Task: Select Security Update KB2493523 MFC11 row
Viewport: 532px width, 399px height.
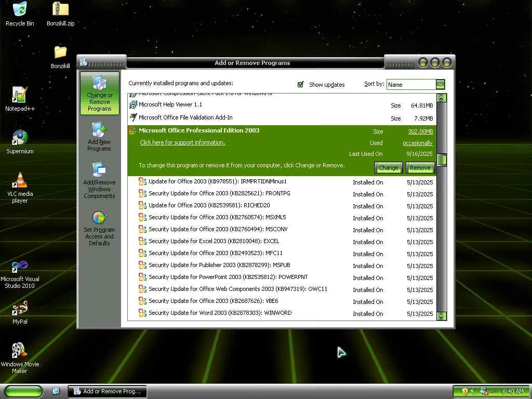Action: click(282, 254)
